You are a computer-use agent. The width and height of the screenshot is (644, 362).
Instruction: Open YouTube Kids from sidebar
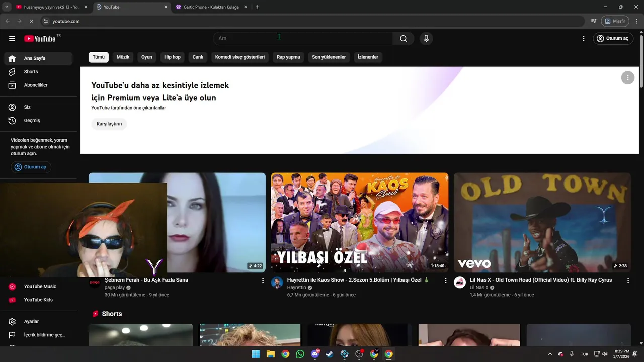[x=38, y=300]
